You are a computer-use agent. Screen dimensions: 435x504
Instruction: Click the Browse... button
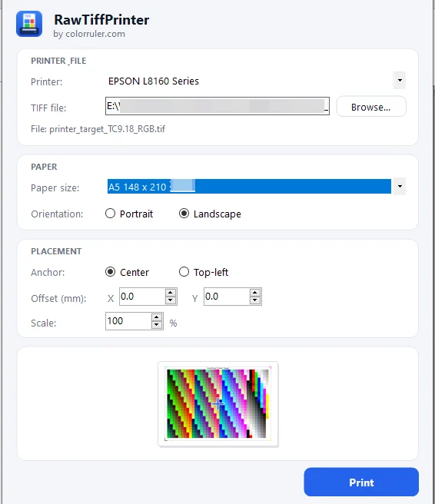tap(371, 106)
